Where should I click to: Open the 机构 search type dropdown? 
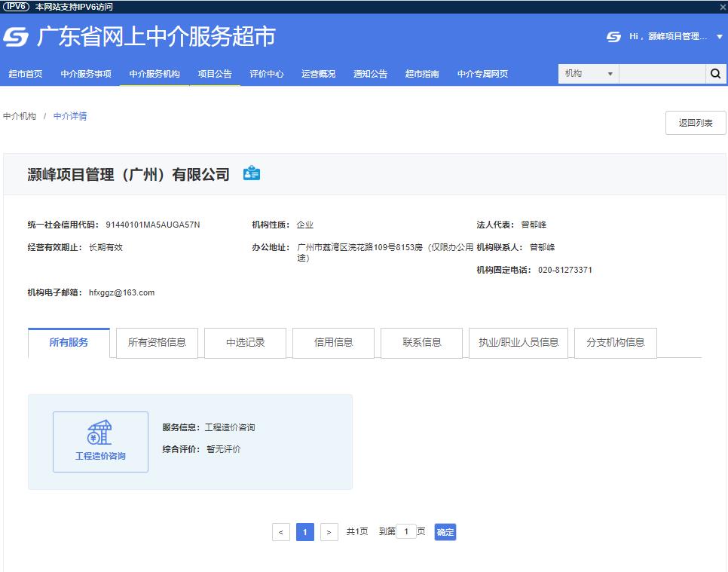588,74
